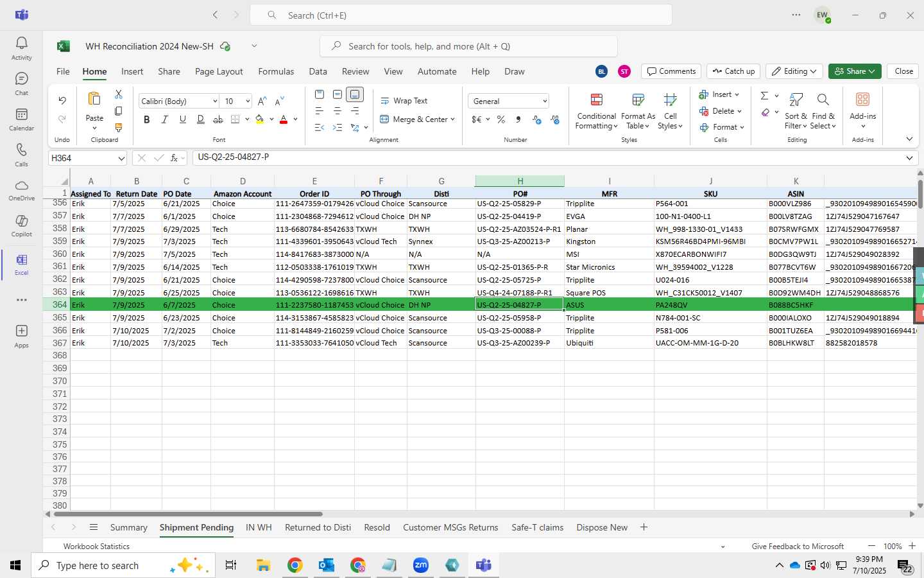Click Merge & Center button
924x578 pixels.
[x=417, y=119]
